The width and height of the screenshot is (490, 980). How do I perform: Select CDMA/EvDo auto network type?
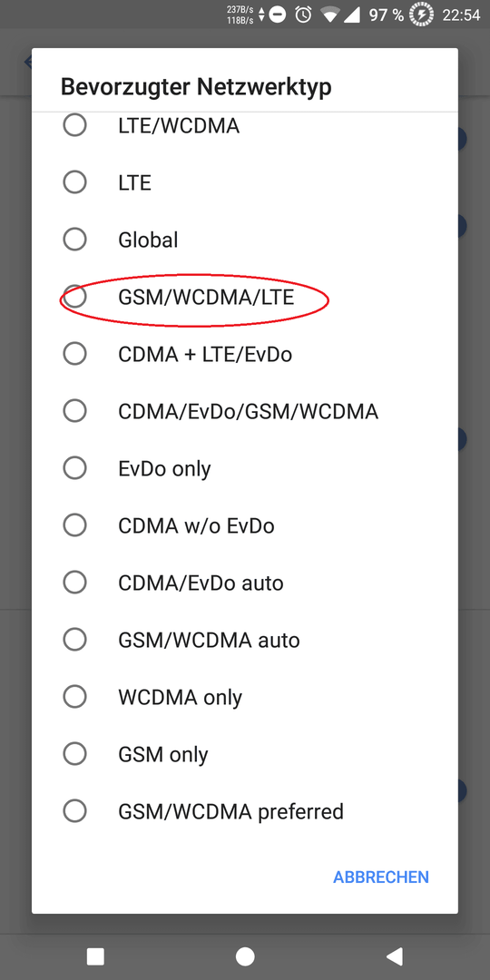coord(244,583)
